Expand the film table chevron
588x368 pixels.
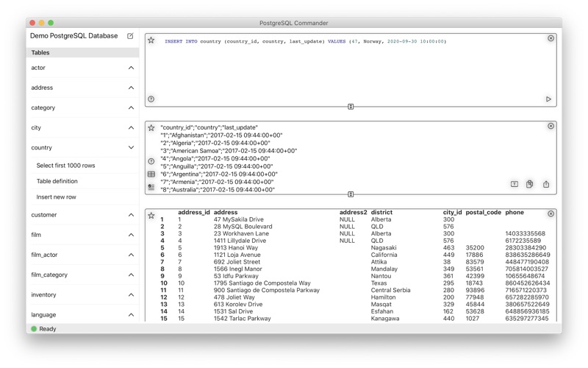tap(131, 235)
